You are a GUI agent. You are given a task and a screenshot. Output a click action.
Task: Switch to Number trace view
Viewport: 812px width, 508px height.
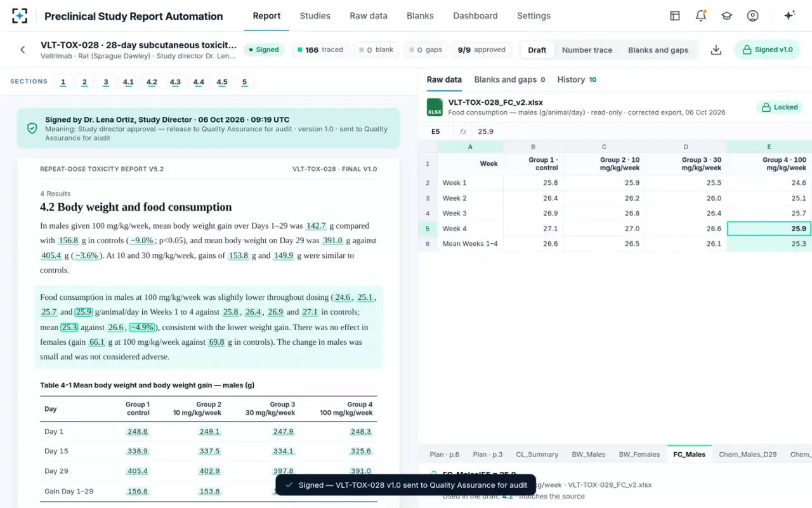[x=587, y=50]
